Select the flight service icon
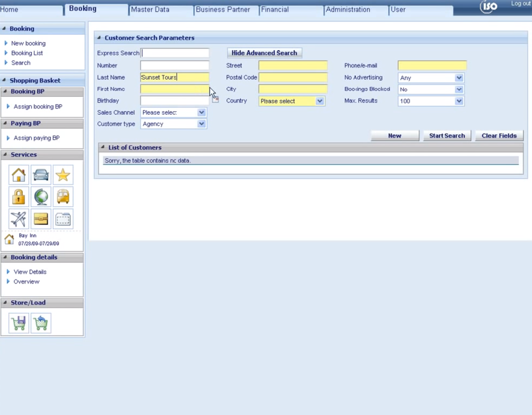Image resolution: width=532 pixels, height=415 pixels. tap(18, 218)
